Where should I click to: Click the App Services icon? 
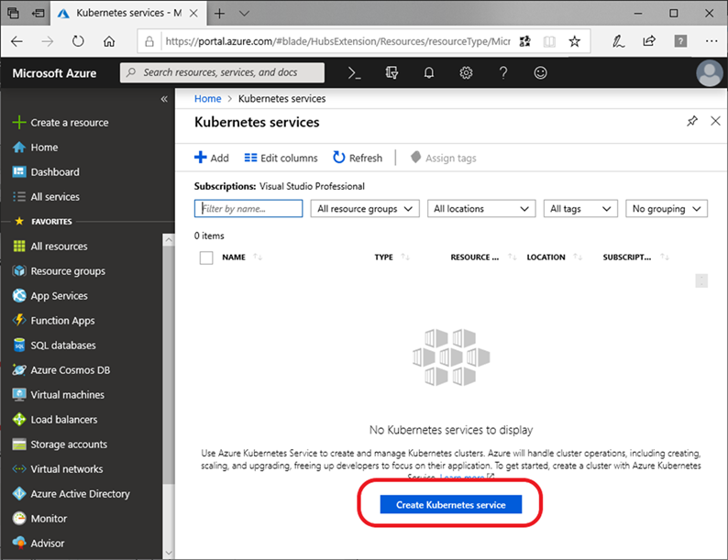click(x=19, y=295)
